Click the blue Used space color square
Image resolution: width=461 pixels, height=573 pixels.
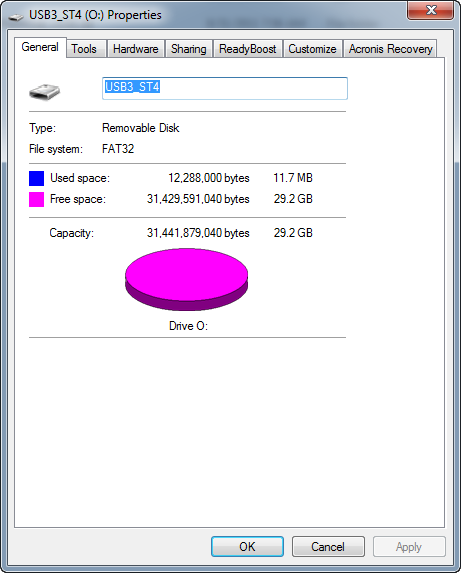(x=37, y=178)
